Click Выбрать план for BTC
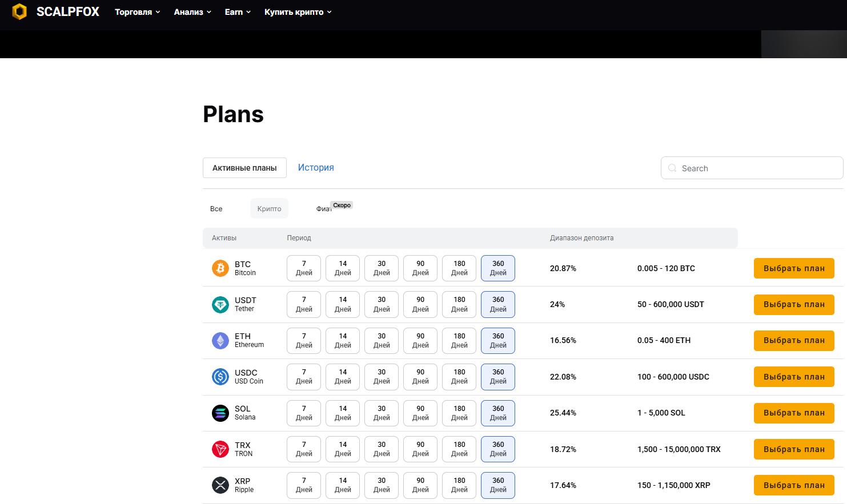The image size is (847, 504). (x=794, y=268)
